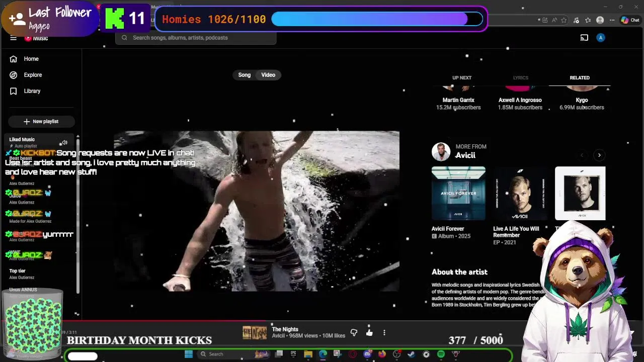Open Discord from the taskbar

tap(367, 354)
